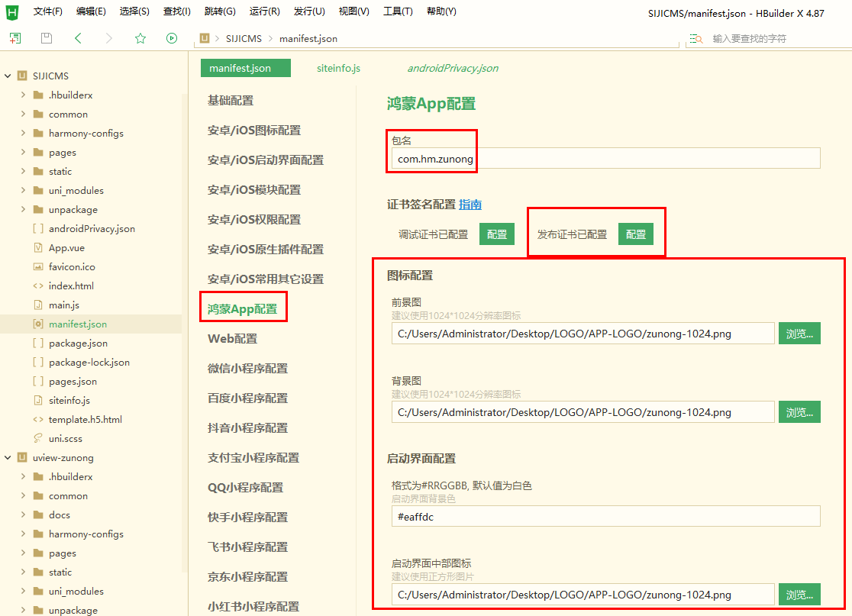Click the star bookmark icon
The height and width of the screenshot is (616, 852).
(x=140, y=38)
